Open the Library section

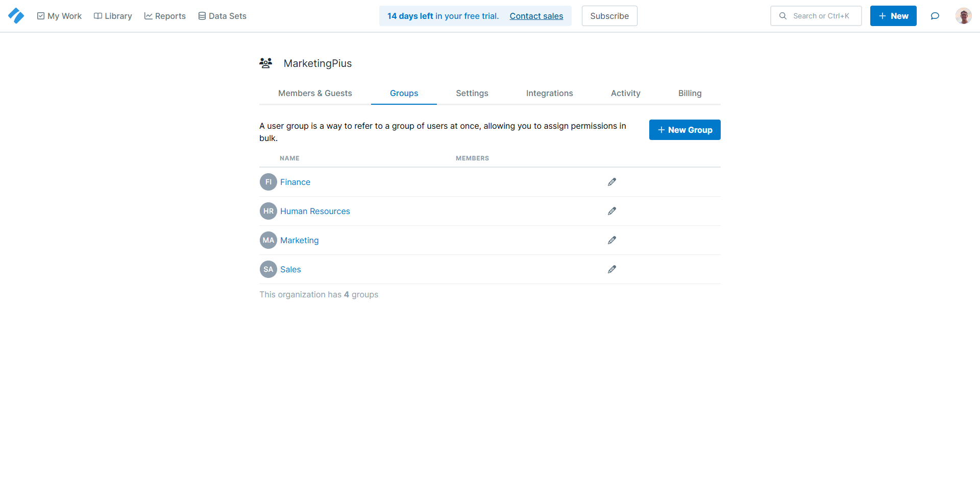(x=113, y=16)
